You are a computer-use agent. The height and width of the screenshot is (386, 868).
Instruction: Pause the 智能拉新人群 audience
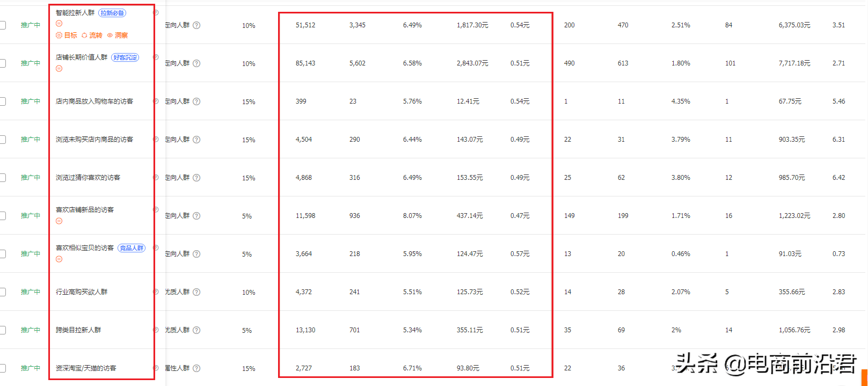pos(59,24)
